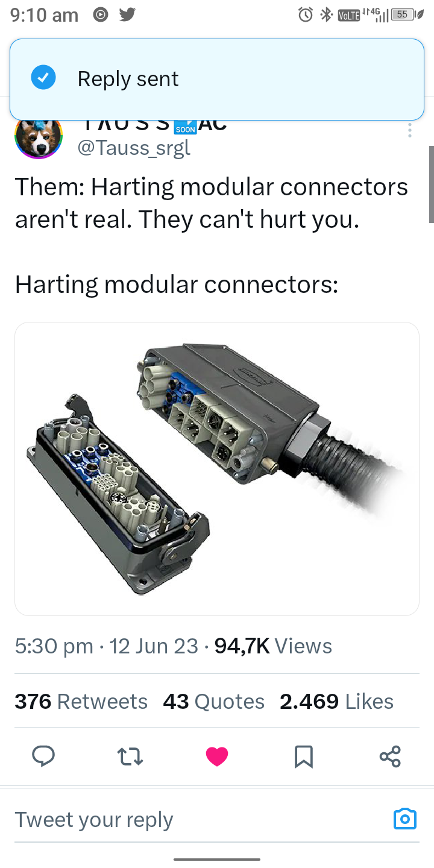
Task: Tap the Twitter bird notification icon
Action: click(127, 15)
